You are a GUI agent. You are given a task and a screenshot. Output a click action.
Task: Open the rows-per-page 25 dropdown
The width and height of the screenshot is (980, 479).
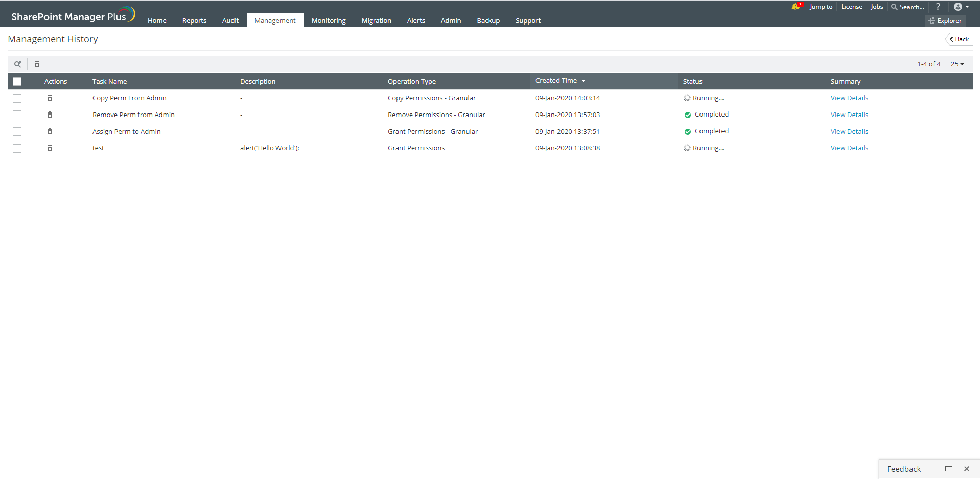tap(957, 64)
